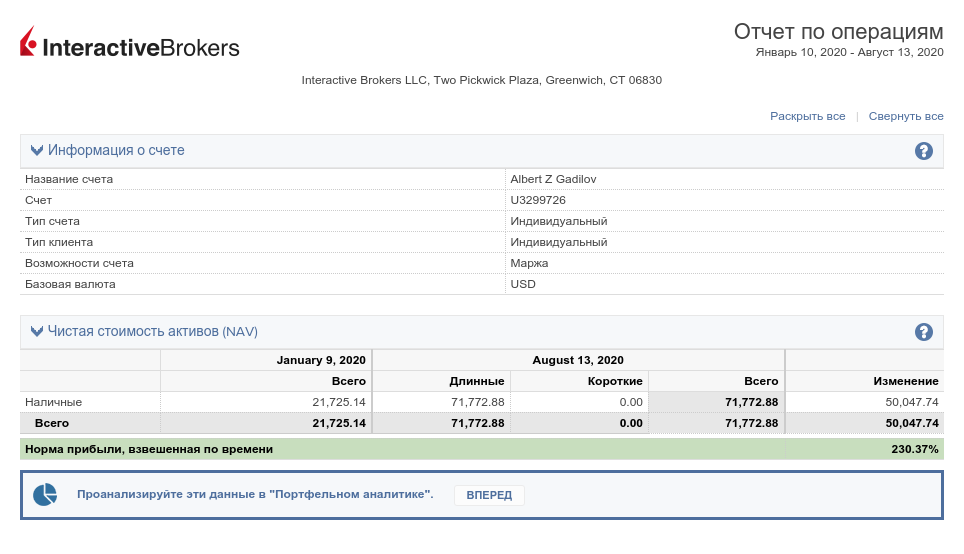Click the pie chart Portfolio Analyst icon
This screenshot has width=964, height=554.
(45, 495)
